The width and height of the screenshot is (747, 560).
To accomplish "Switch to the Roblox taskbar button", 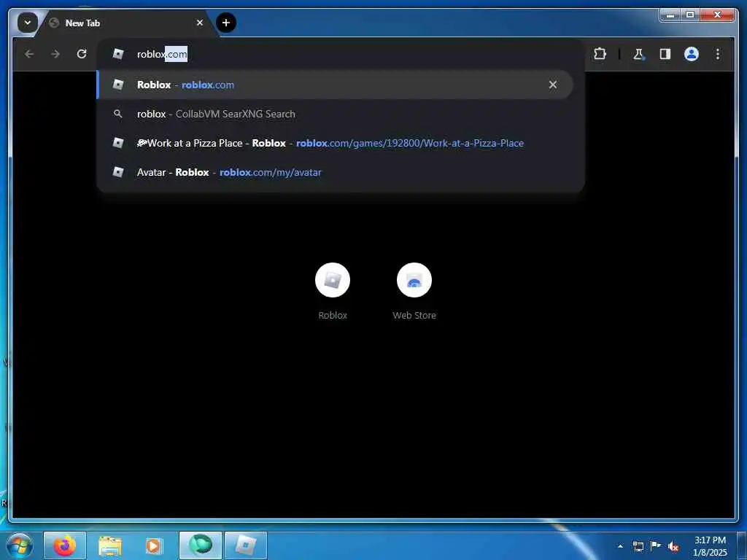I will click(245, 545).
